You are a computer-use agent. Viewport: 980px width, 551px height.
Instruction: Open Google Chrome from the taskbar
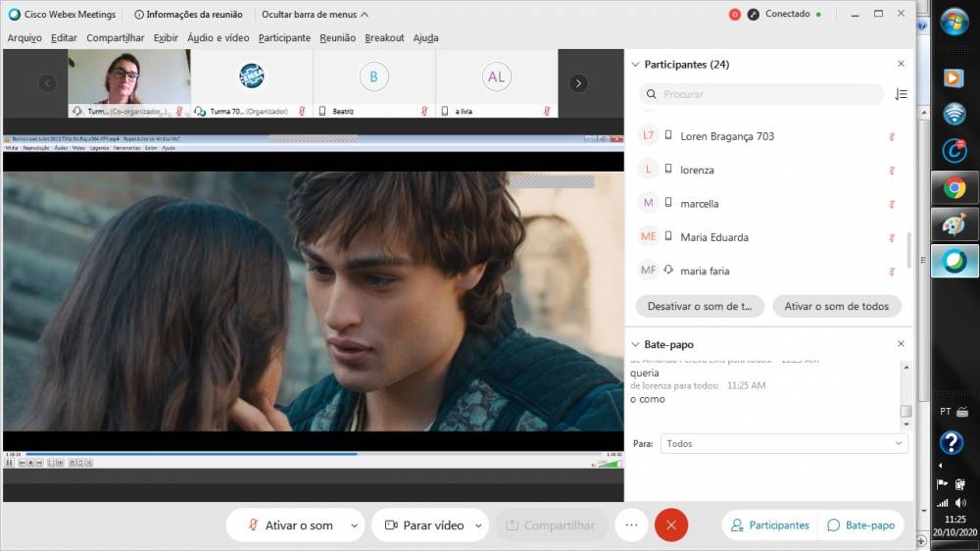click(954, 187)
